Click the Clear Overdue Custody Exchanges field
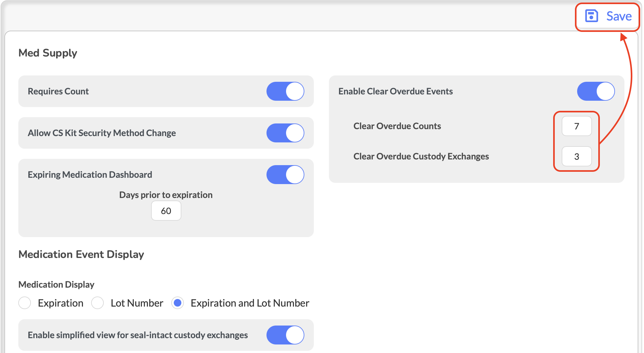 (x=576, y=156)
